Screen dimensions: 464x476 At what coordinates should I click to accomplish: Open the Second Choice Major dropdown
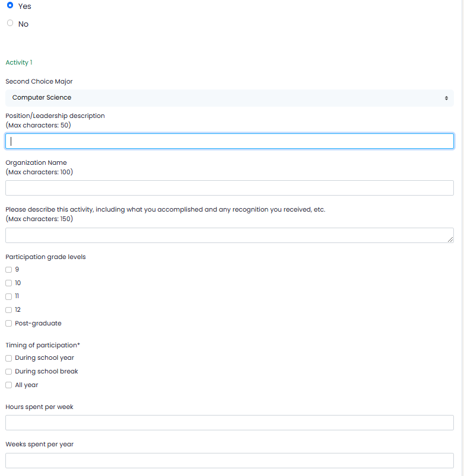pos(230,98)
